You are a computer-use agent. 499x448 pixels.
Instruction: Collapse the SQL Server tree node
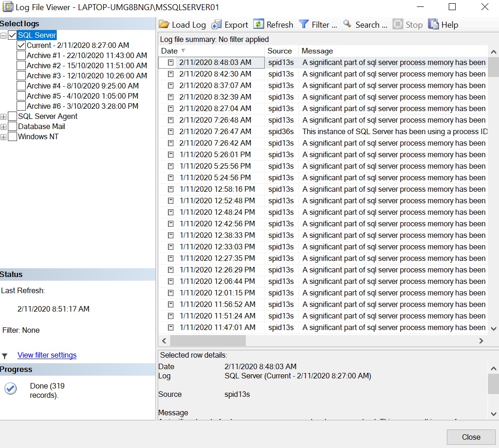tap(4, 35)
